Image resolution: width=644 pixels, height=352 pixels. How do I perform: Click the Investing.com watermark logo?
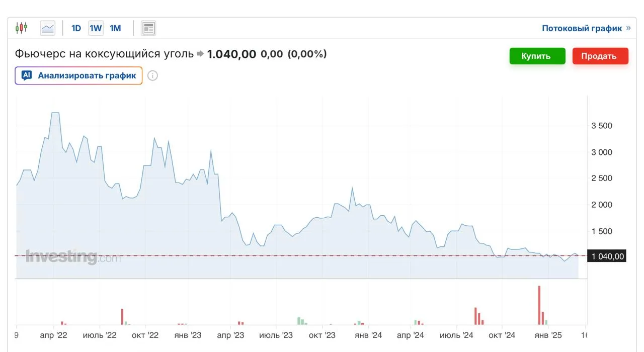click(73, 257)
